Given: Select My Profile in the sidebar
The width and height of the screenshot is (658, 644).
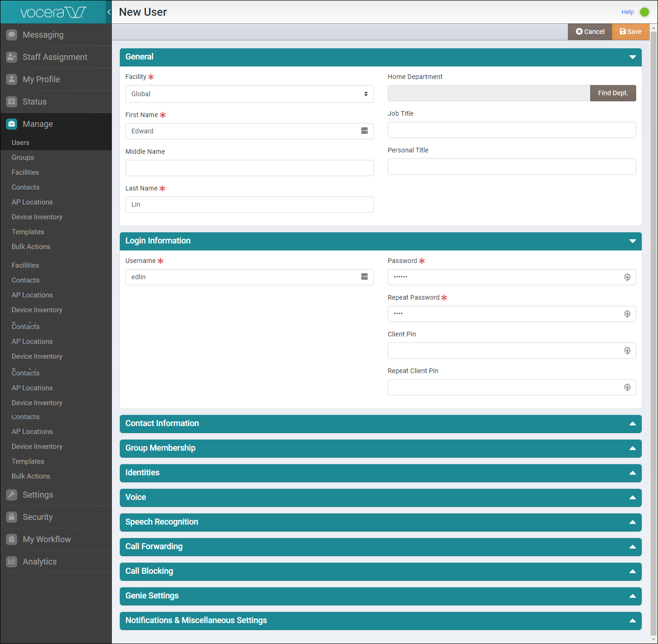Looking at the screenshot, I should (41, 79).
